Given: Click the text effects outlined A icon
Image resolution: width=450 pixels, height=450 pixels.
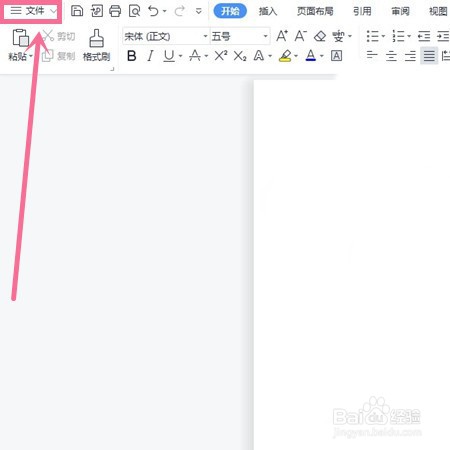Looking at the screenshot, I should tap(259, 56).
